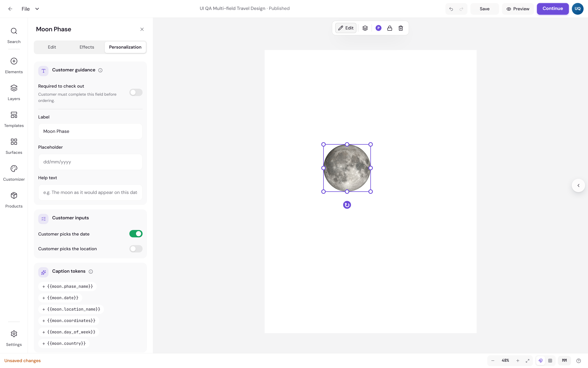Image resolution: width=588 pixels, height=368 pixels.
Task: Open the Elements panel
Action: 14,66
